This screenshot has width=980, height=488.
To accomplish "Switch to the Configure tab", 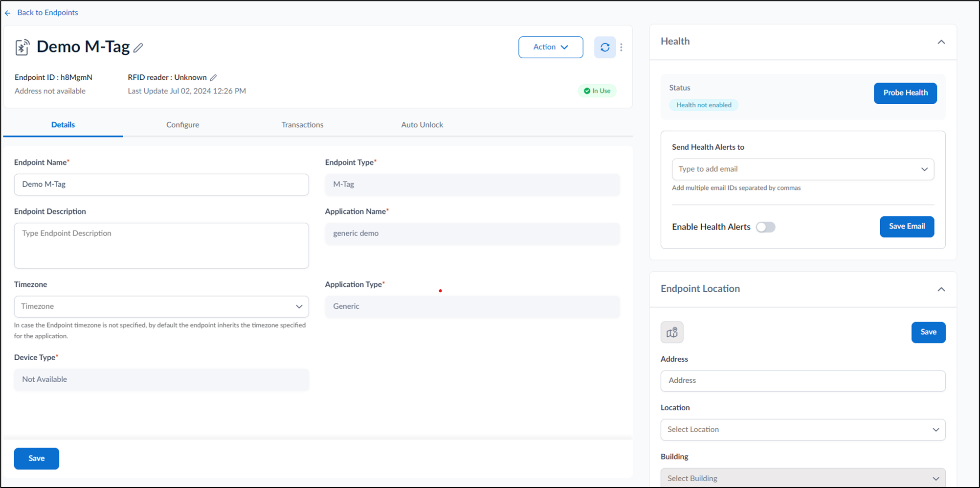I will (182, 125).
